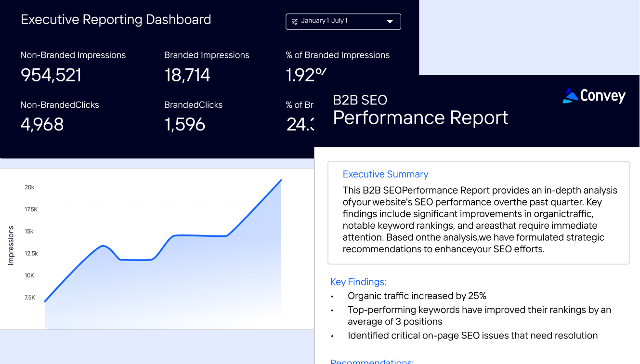Click the Convey brand logo text
The image size is (640, 364).
coord(603,96)
